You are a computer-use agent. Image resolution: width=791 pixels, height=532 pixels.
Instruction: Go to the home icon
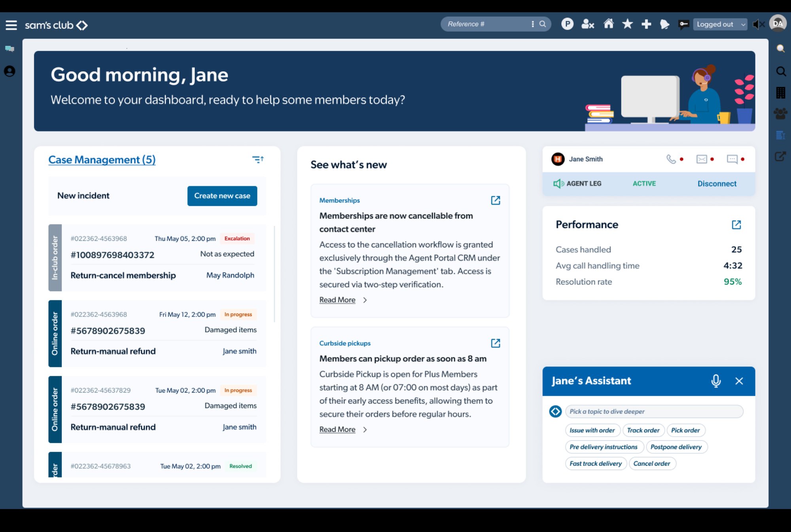click(x=609, y=24)
